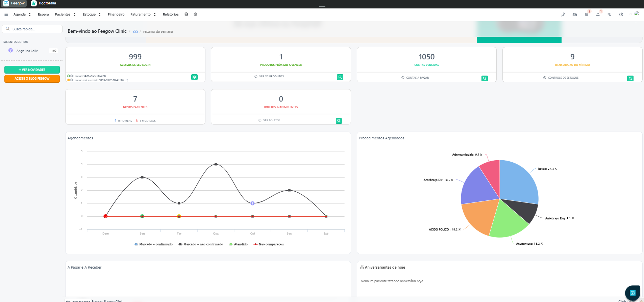This screenshot has width=644, height=302.
Task: Toggle 'Nao compareceu' legend series
Action: [x=269, y=244]
